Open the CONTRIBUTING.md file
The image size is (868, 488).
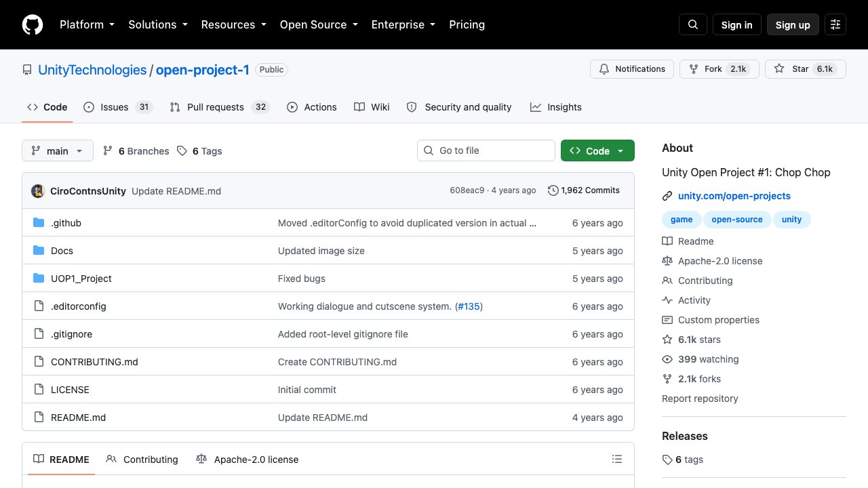tap(94, 362)
